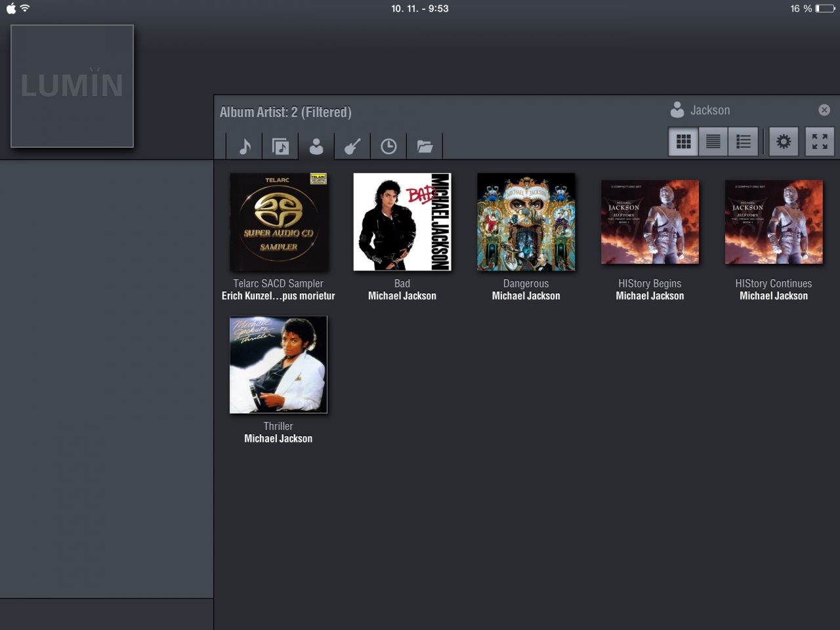Open the Genre tab (guitar icon)
840x630 pixels.
coord(352,146)
